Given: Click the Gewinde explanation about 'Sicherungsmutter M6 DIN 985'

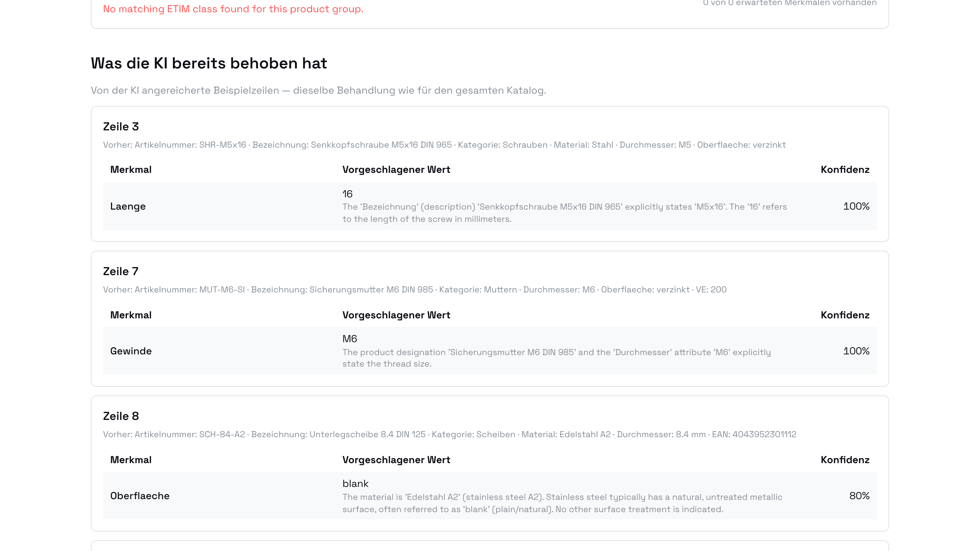Looking at the screenshot, I should [x=557, y=358].
